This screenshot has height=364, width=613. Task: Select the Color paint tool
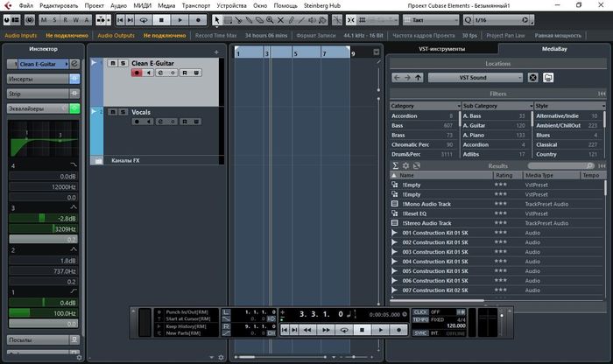[322, 20]
